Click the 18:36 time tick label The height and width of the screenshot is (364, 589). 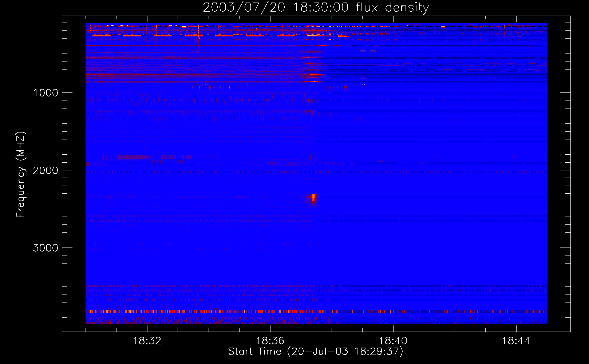(270, 341)
